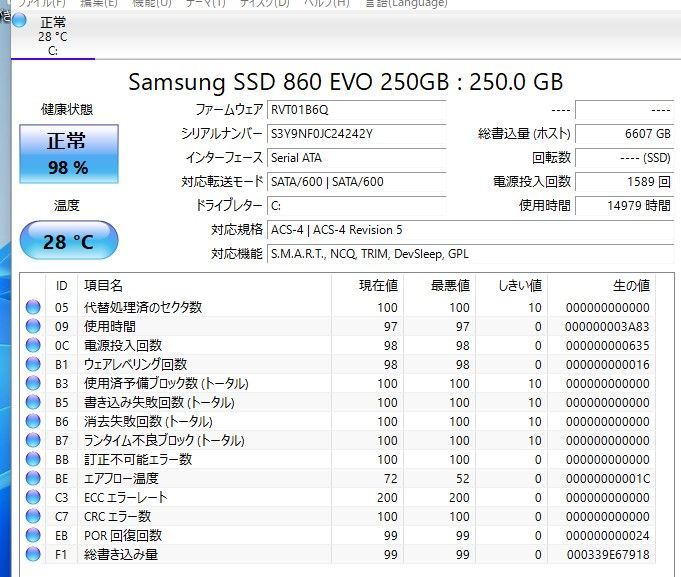Click the serial number field S3Y9NF0JC24242Y

357,134
